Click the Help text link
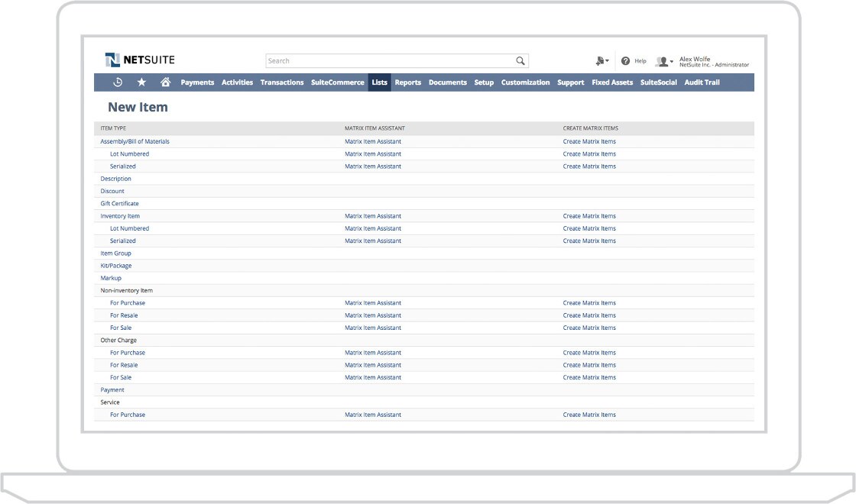The width and height of the screenshot is (856, 504). (640, 61)
